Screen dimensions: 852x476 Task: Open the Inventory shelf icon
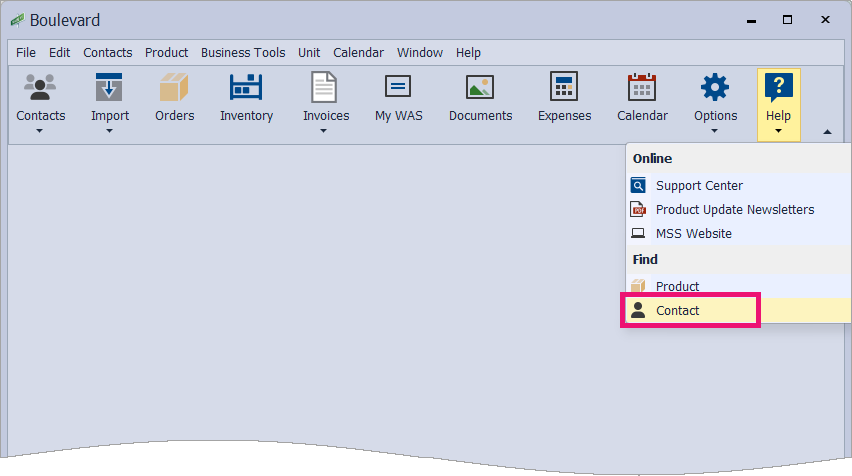(246, 87)
